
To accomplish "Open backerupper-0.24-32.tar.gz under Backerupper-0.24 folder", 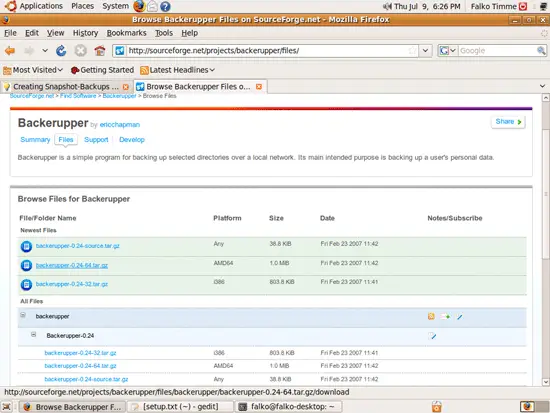I will (x=80, y=353).
